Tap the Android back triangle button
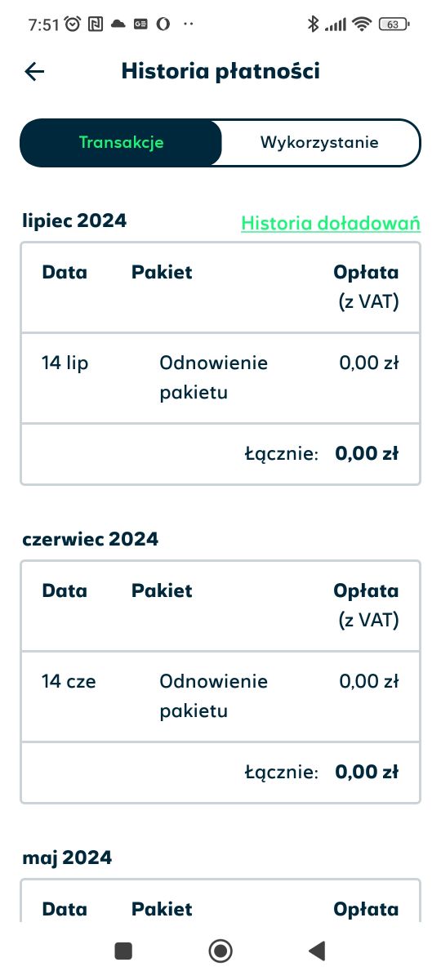The image size is (441, 980). point(317,950)
